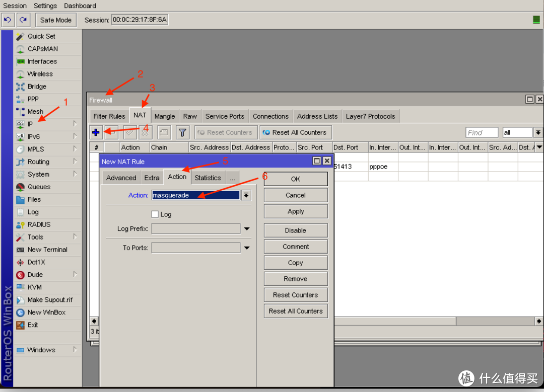Screen dimensions: 544x392
Task: Open New Terminal in the sidebar
Action: (47, 250)
